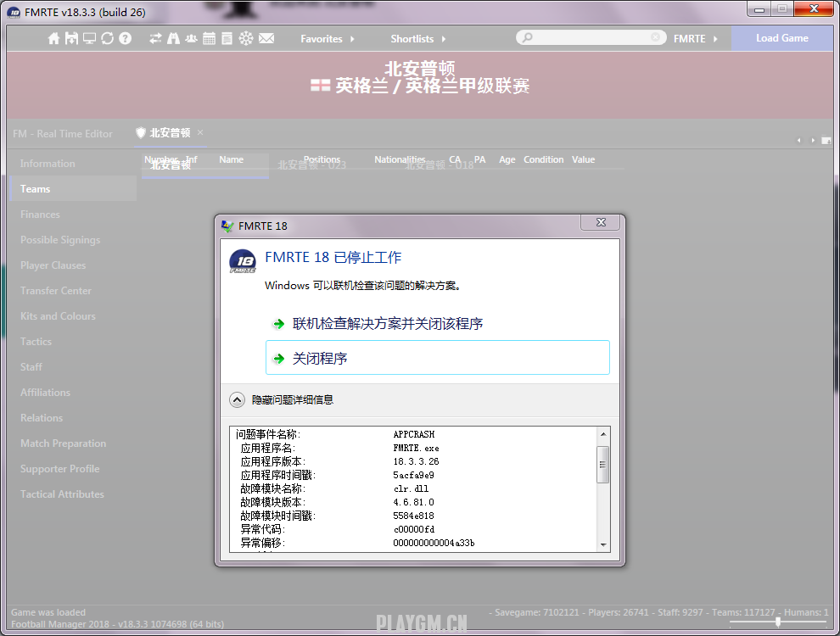The width and height of the screenshot is (840, 636).
Task: Click the snowflake freeze icon
Action: click(246, 38)
